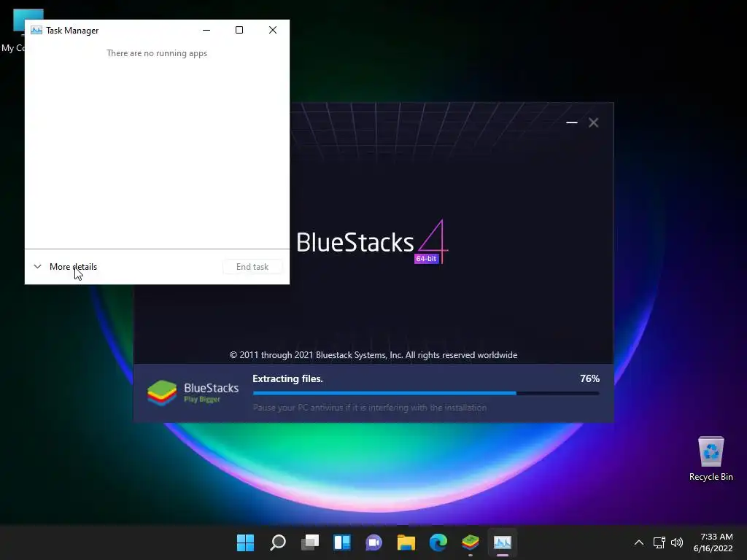Close the BlueStacks installer window
The width and height of the screenshot is (747, 560).
594,122
